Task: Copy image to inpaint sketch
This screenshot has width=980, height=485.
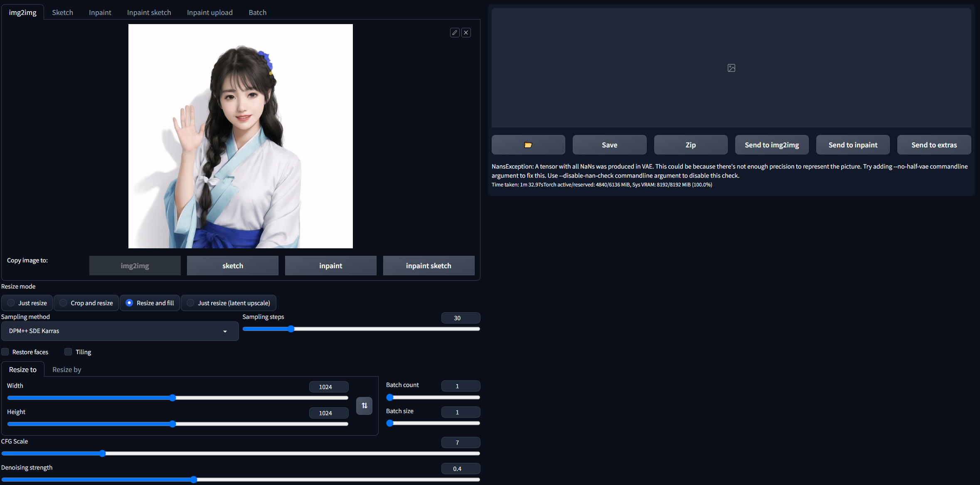Action: [x=428, y=266]
